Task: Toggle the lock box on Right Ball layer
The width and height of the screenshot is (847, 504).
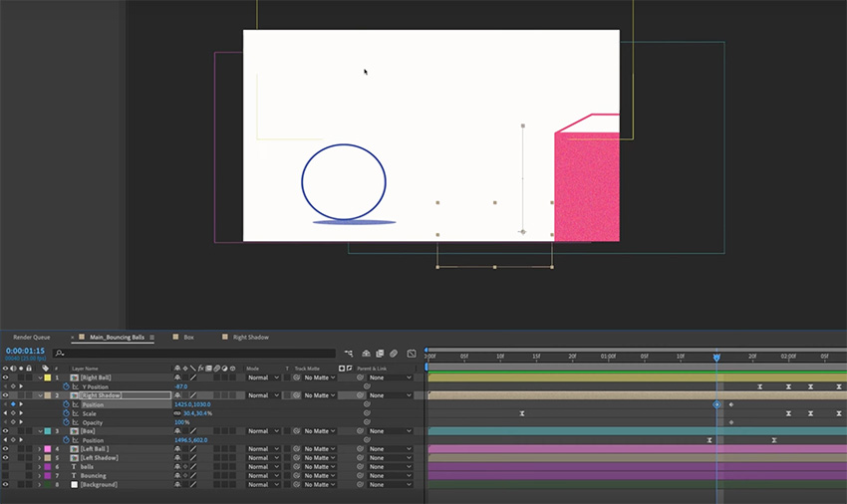Action: [29, 378]
